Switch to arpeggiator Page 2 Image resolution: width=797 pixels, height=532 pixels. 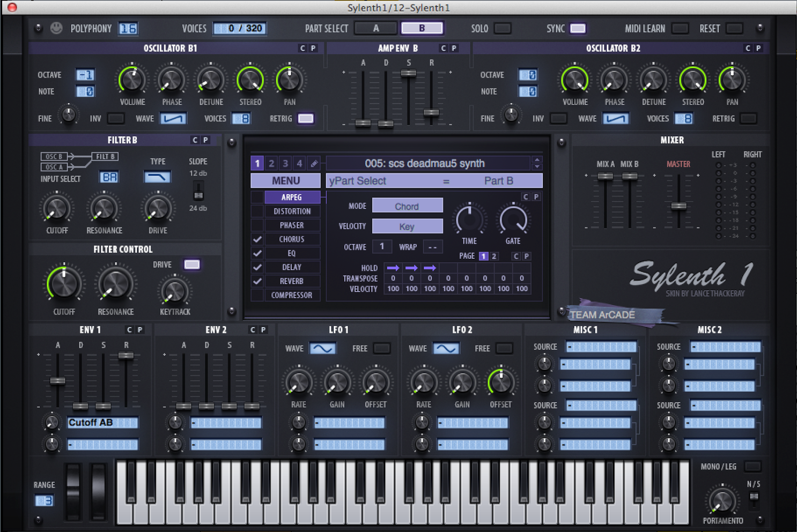coord(494,256)
